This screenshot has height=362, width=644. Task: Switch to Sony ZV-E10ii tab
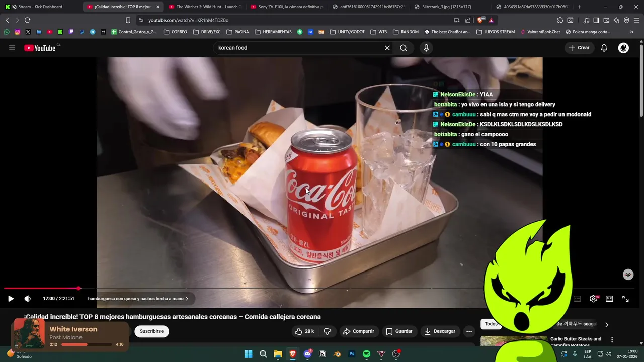[286, 7]
